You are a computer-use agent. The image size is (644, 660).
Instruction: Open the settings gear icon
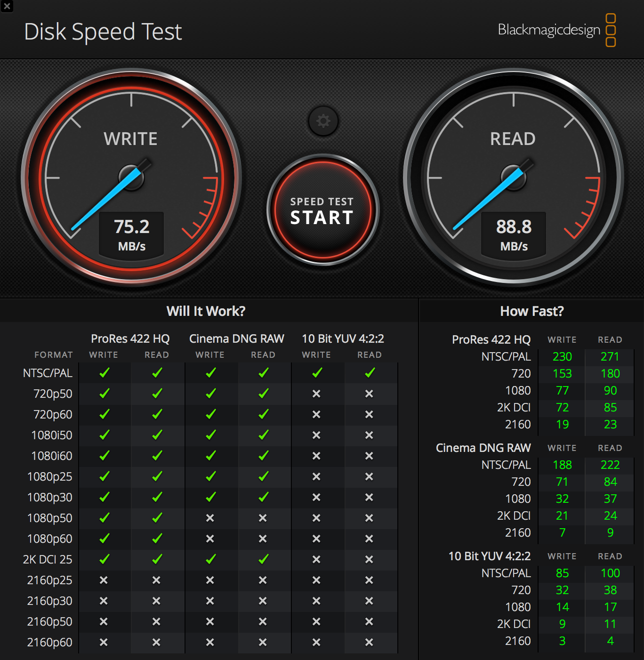pyautogui.click(x=323, y=121)
